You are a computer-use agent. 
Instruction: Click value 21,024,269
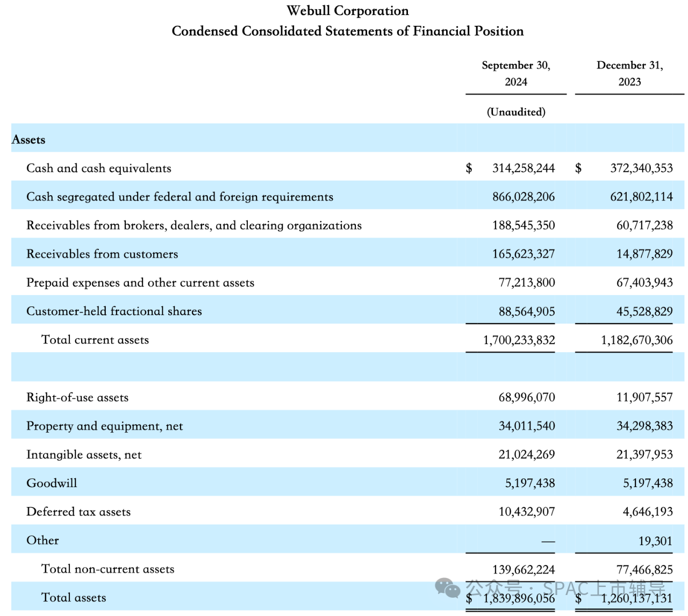pos(527,455)
